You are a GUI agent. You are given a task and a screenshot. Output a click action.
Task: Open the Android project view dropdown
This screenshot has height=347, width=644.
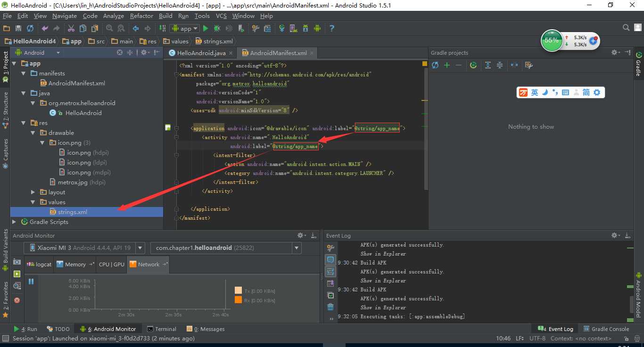(38, 53)
